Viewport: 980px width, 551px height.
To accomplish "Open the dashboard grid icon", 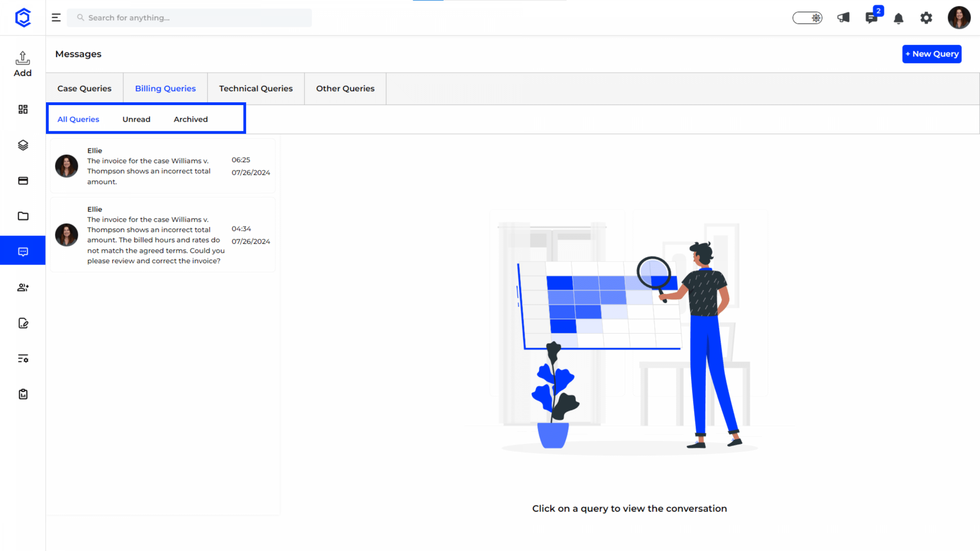I will [23, 110].
